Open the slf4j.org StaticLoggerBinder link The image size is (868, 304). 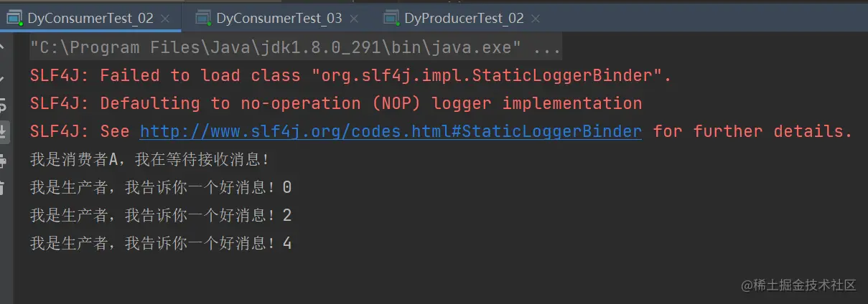(x=391, y=131)
